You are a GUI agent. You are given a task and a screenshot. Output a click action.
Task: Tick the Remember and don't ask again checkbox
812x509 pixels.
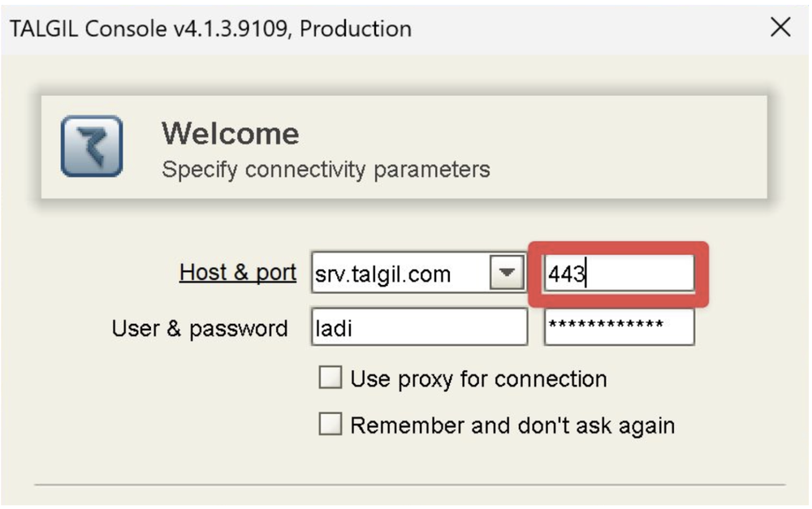330,424
